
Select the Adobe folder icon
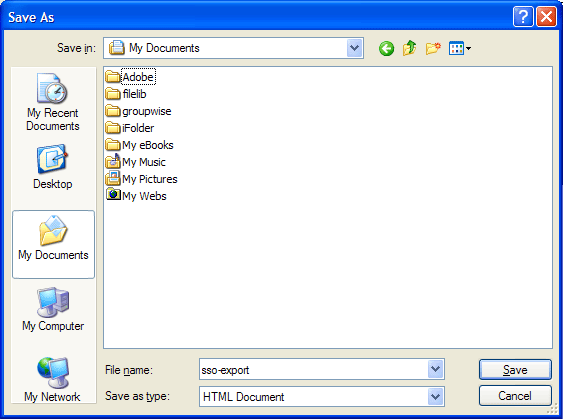point(113,77)
